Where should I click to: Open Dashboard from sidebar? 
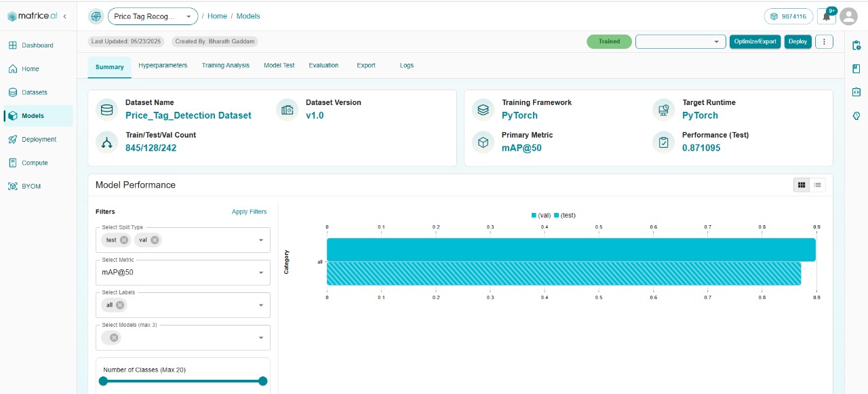(x=38, y=45)
